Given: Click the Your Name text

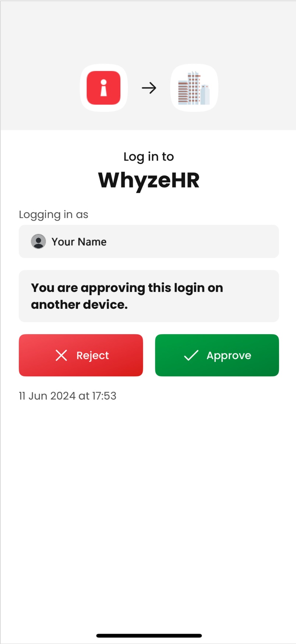Looking at the screenshot, I should (x=79, y=242).
